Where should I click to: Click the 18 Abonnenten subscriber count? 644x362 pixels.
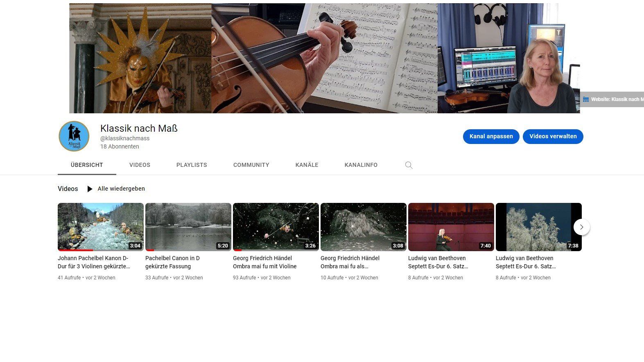pyautogui.click(x=120, y=146)
